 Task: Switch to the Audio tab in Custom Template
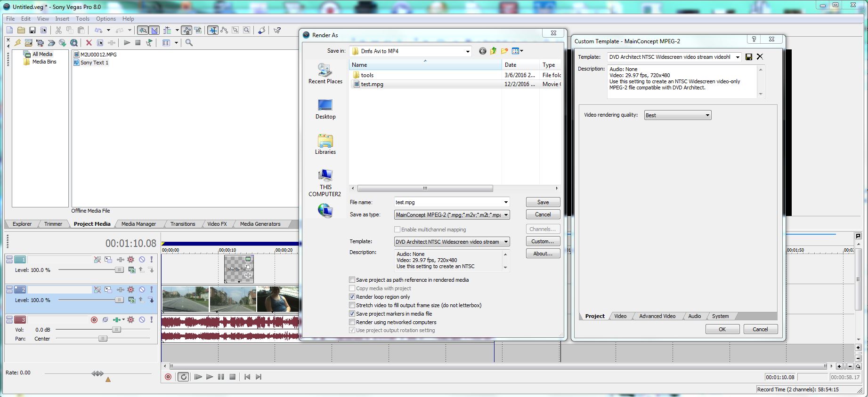(x=695, y=316)
